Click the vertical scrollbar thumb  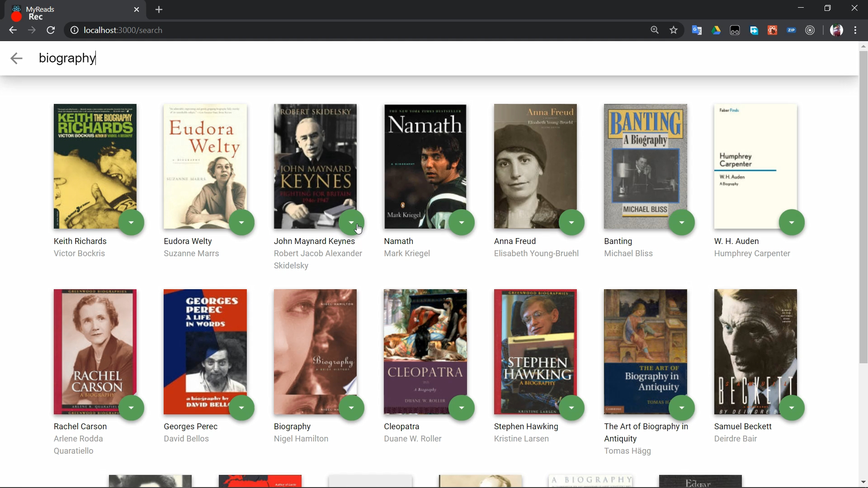[x=863, y=207]
